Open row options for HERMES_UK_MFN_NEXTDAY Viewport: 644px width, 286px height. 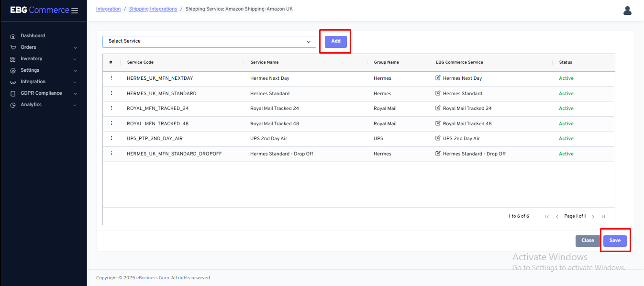tap(111, 78)
